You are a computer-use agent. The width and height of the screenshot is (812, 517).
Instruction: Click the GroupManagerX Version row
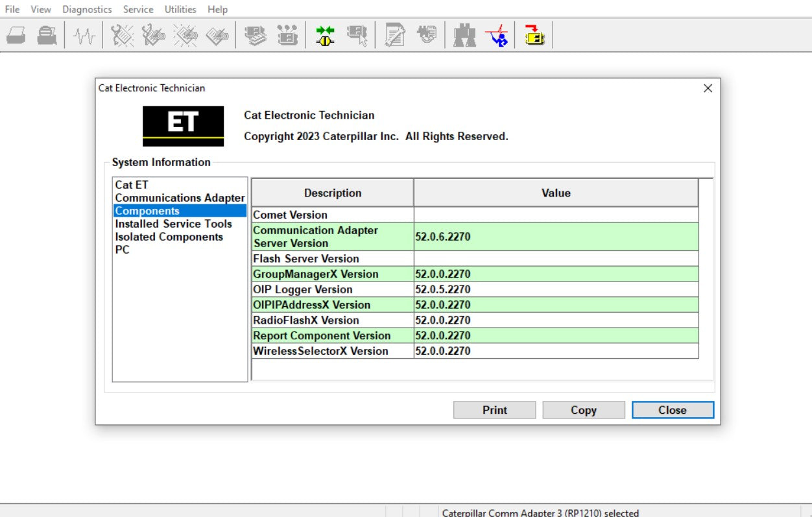(475, 274)
